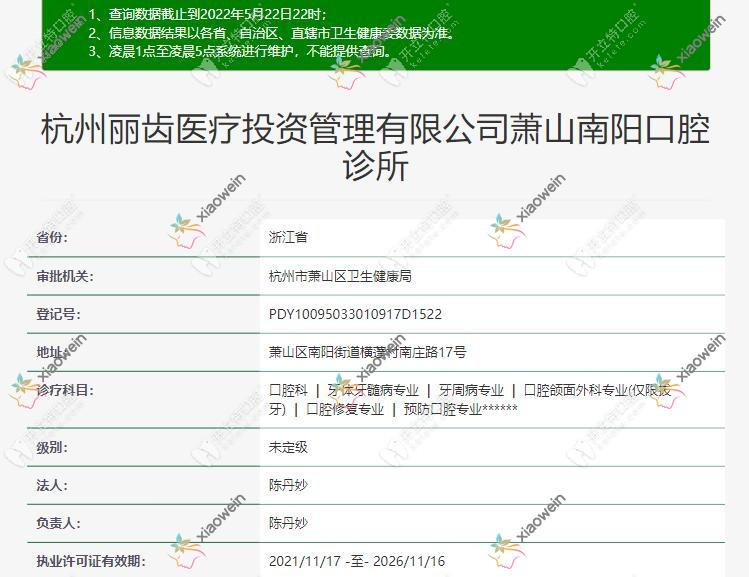Select address 萧山区南阳街道横蓬村南庄路17号

click(x=367, y=352)
